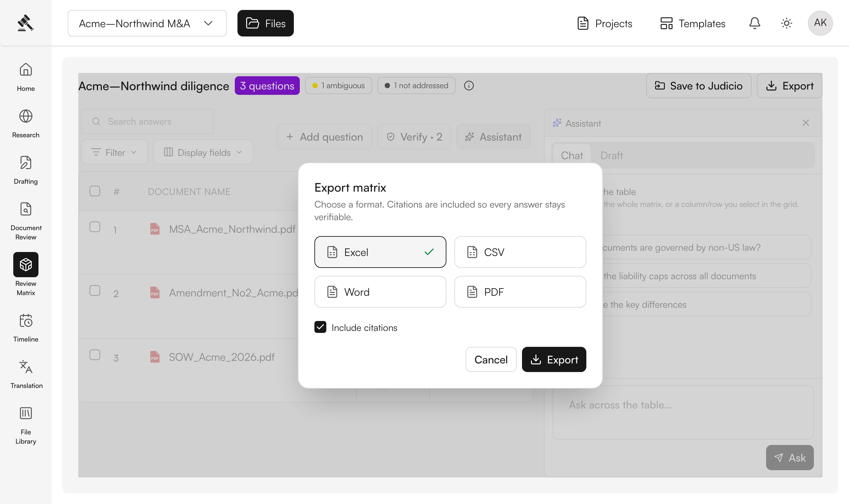Click the Verify · 2 button
Viewport: 849px width, 504px height.
tap(414, 137)
